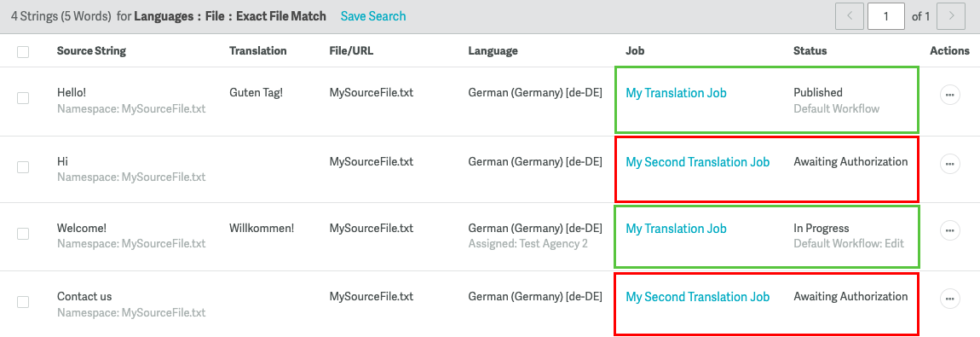Open actions menu for Welcome! row
The image size is (980, 337).
click(x=949, y=230)
